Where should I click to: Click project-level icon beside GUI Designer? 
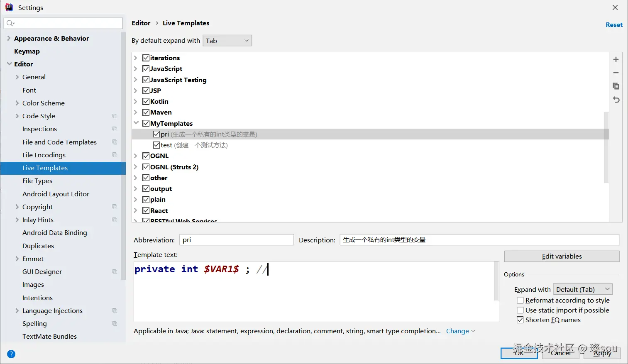[x=115, y=271]
